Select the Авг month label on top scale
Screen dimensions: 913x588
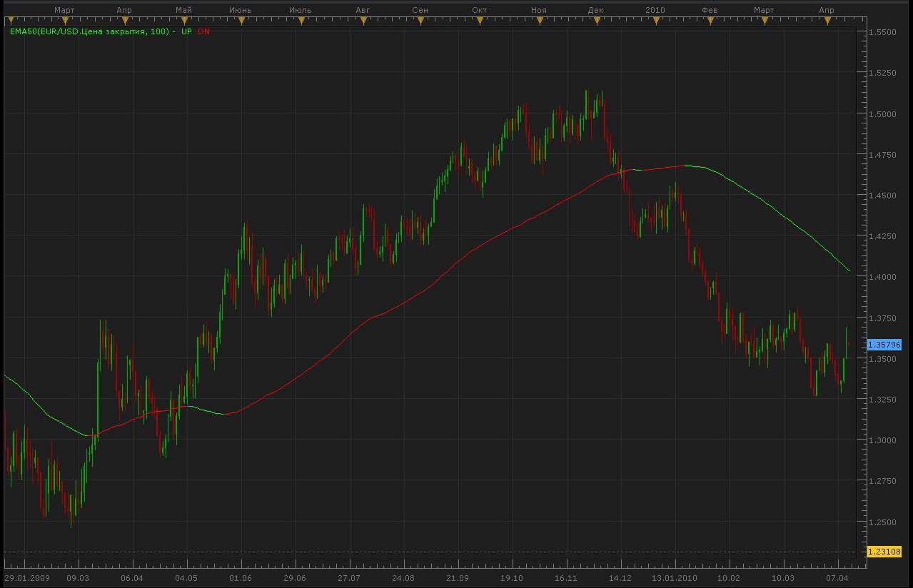(x=363, y=9)
